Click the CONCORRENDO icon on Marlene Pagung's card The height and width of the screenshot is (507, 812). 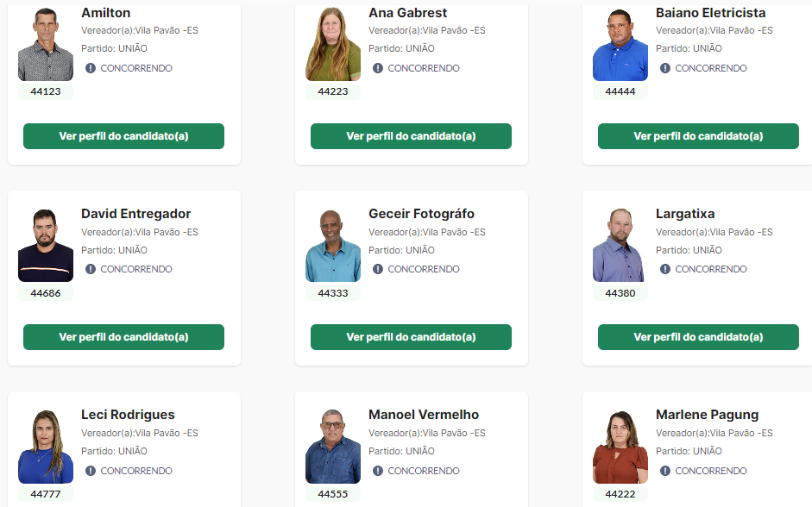click(665, 471)
